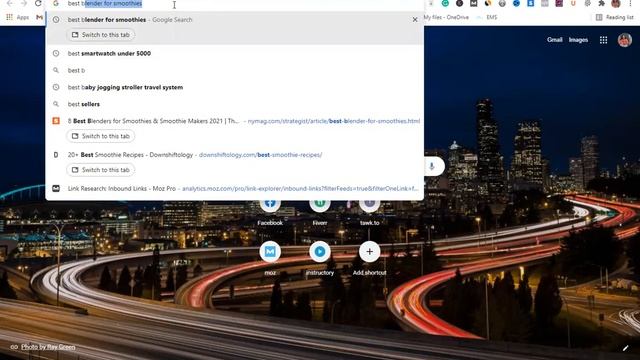Click the Moz favicon beside Link Research suggestion

[x=56, y=189]
